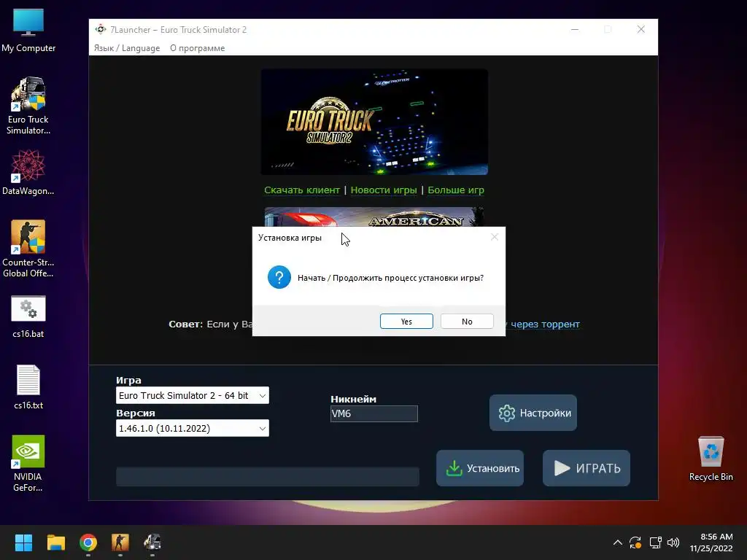Select DataWagon desktop shortcut
This screenshot has height=560, width=747.
(28, 172)
